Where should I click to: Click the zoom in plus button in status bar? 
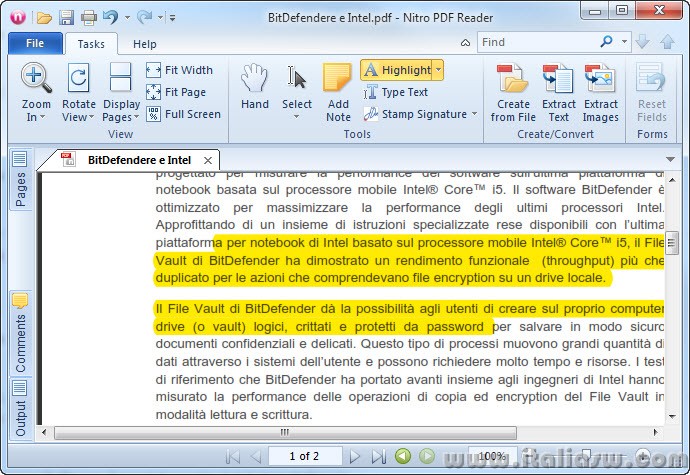tap(644, 456)
